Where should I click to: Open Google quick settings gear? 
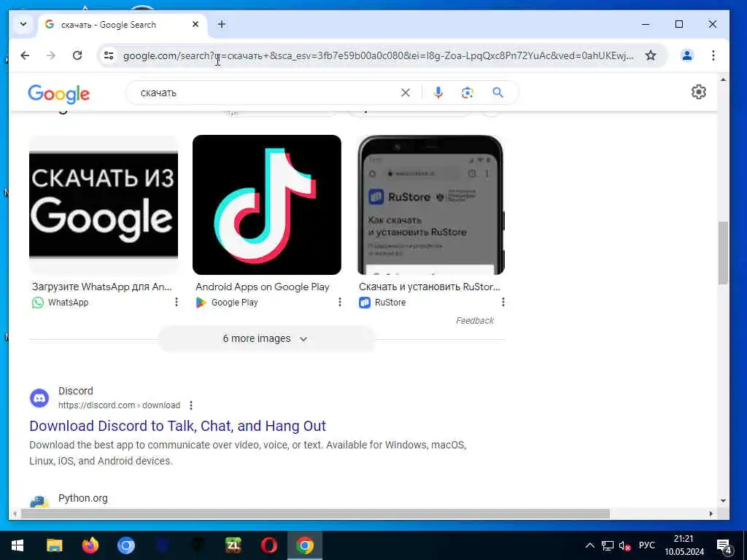[x=698, y=92]
